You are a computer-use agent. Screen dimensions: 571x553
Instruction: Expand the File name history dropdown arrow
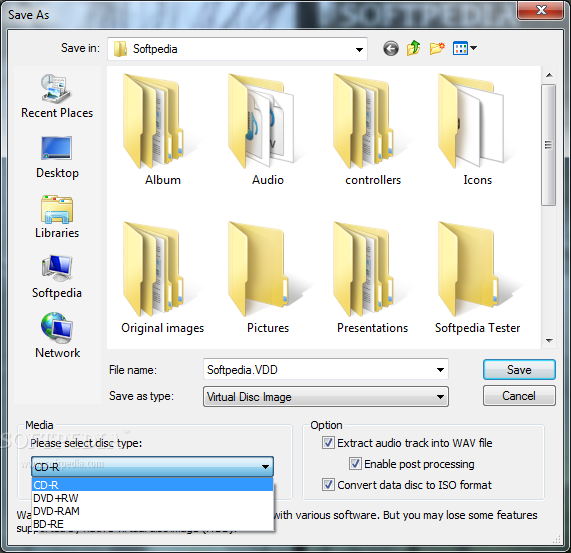[x=440, y=370]
